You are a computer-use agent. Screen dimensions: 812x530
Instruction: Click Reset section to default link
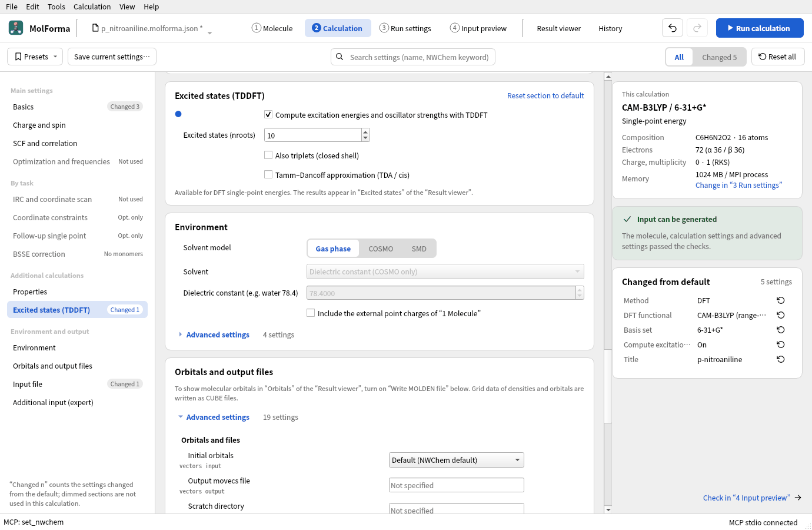pyautogui.click(x=545, y=95)
